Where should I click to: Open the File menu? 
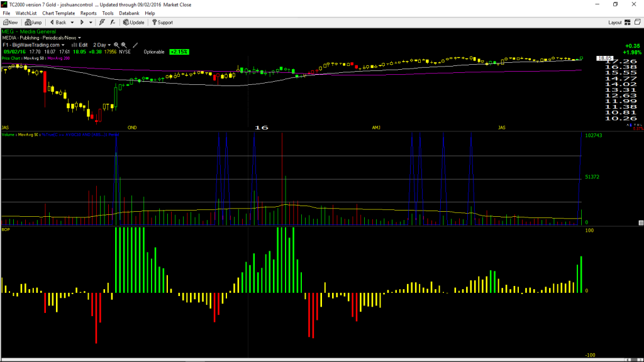coord(6,13)
